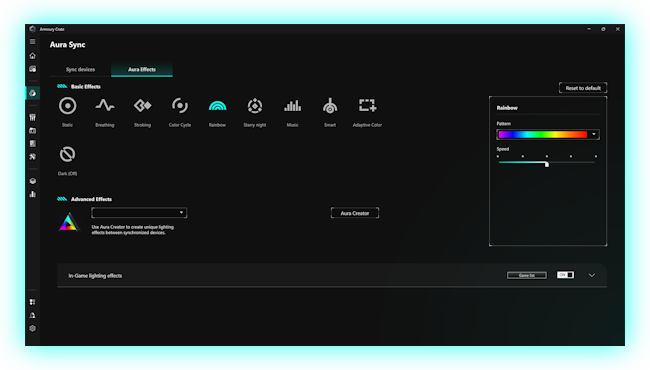The width and height of the screenshot is (650, 370).
Task: Open the Game list button
Action: point(526,275)
